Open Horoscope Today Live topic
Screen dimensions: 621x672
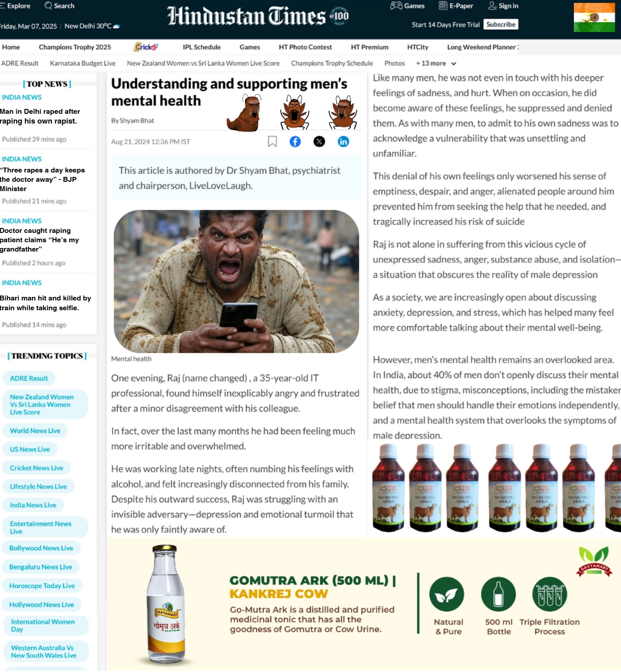coord(42,586)
